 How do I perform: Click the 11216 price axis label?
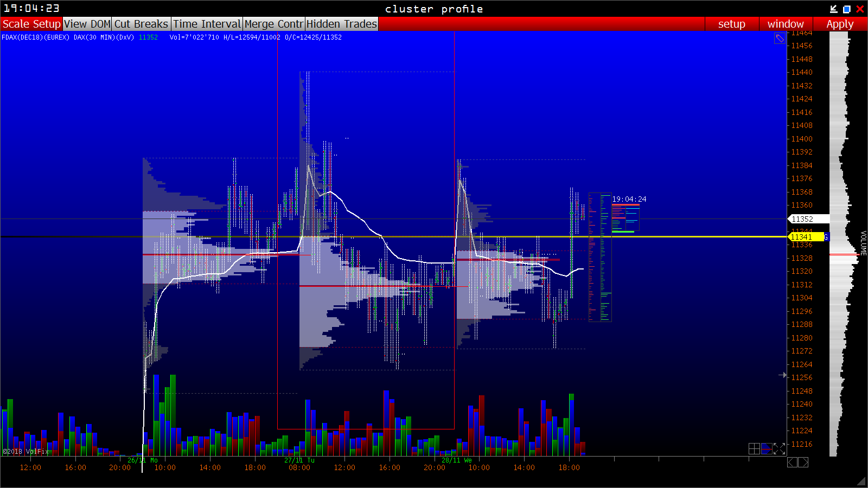(x=802, y=444)
